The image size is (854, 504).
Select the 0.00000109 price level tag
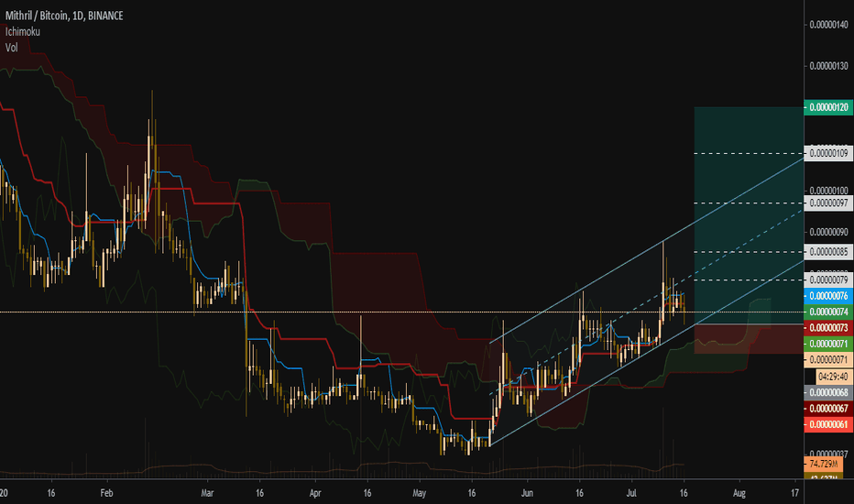point(828,153)
